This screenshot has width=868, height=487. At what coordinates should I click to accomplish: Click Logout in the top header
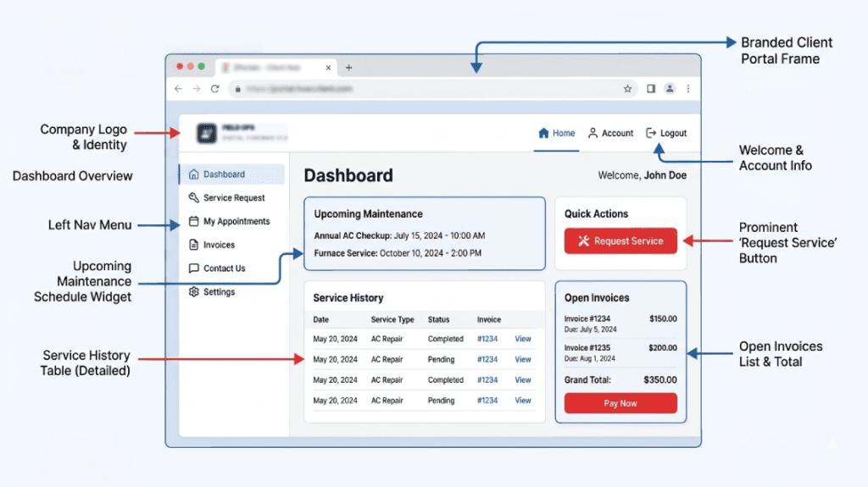[x=666, y=133]
